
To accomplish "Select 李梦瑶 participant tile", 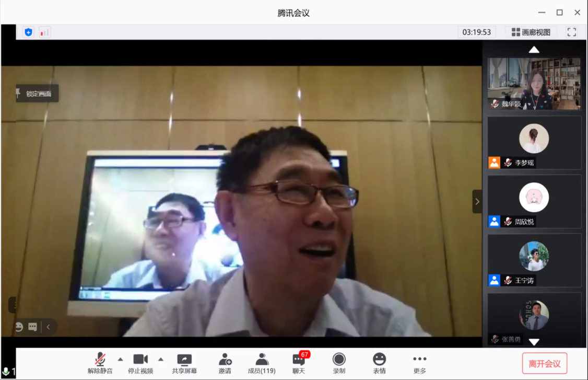I will coord(534,143).
